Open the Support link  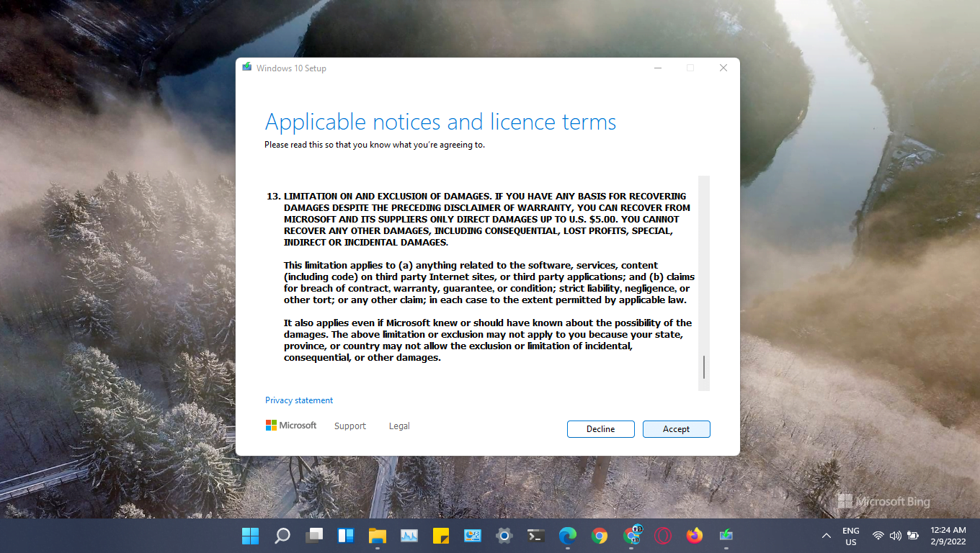click(x=350, y=426)
